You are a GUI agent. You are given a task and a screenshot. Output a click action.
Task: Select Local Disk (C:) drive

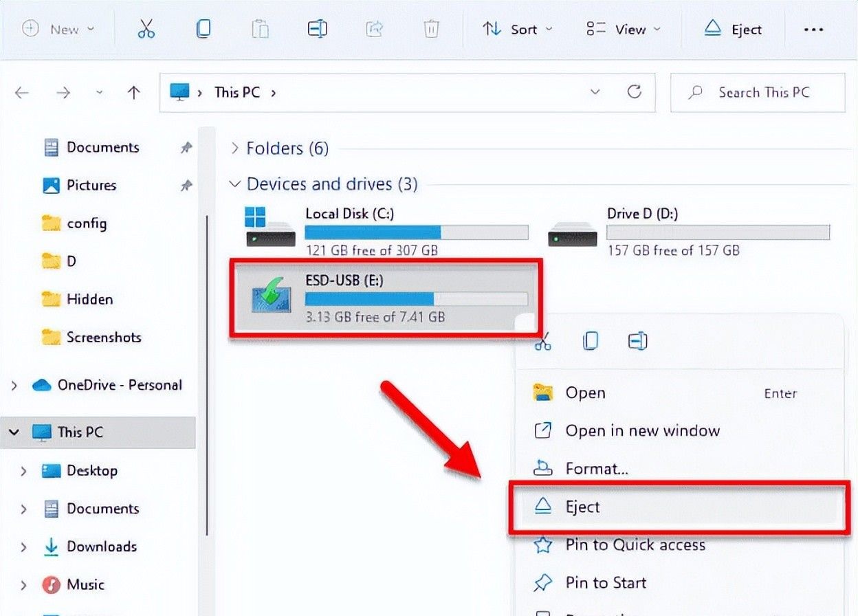click(x=386, y=232)
